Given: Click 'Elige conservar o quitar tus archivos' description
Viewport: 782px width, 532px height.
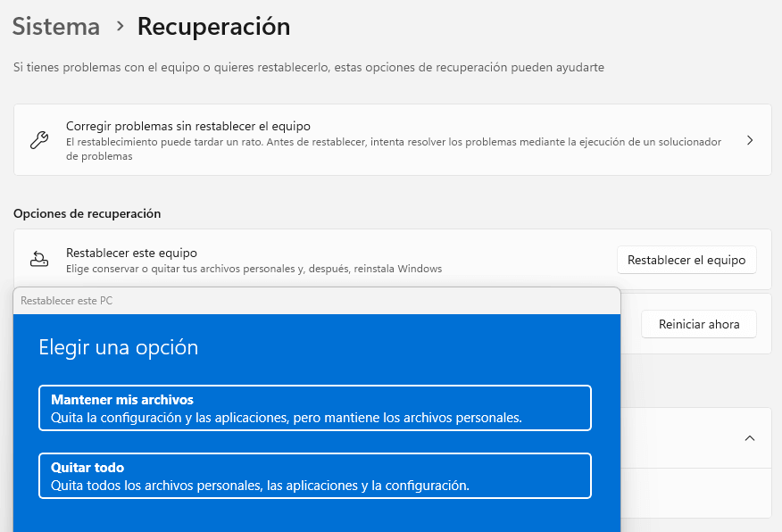Looking at the screenshot, I should pyautogui.click(x=254, y=269).
